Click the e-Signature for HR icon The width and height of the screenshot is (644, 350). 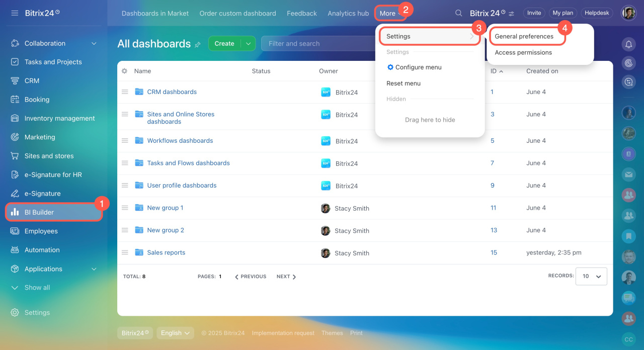[15, 174]
